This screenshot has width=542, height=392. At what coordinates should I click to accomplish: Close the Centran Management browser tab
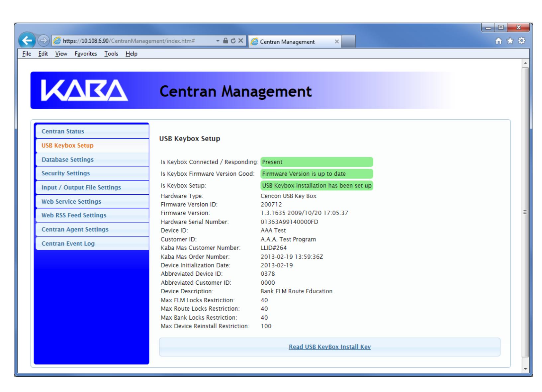[336, 42]
